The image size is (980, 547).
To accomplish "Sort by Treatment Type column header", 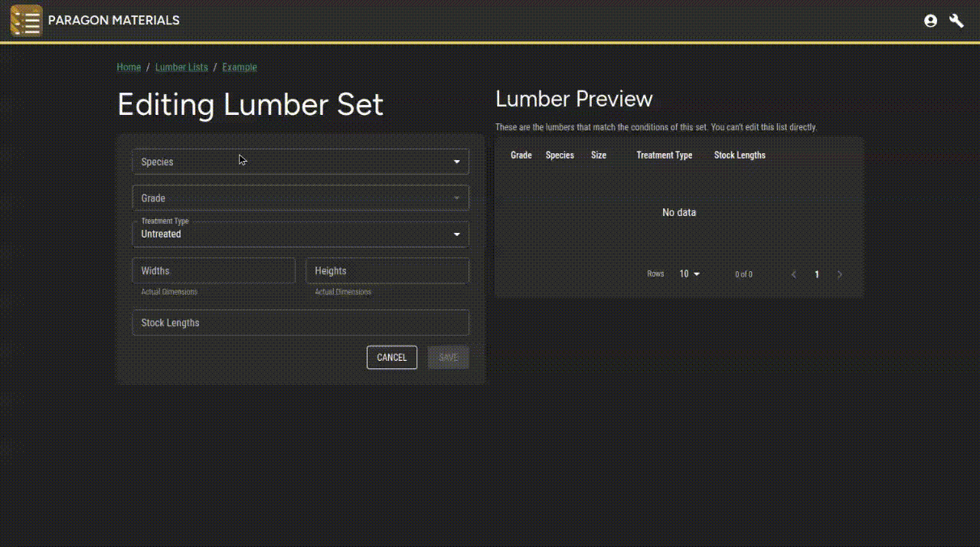I will click(664, 155).
